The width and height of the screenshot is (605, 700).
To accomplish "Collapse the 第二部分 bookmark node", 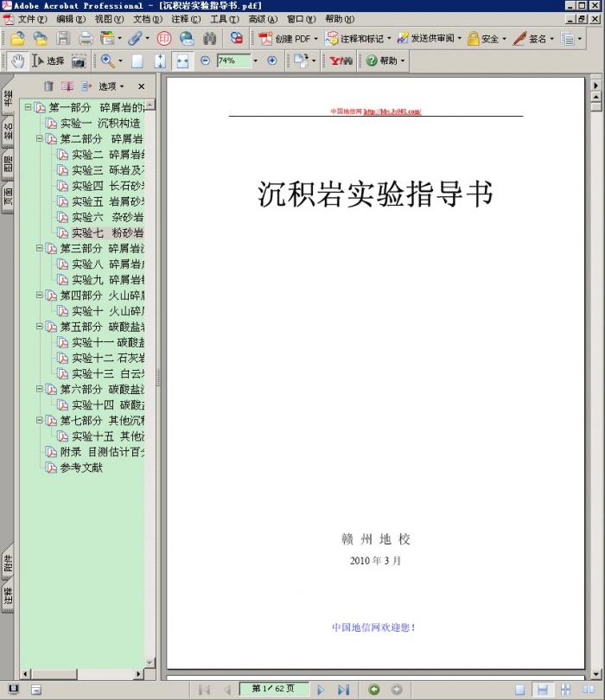I will tap(40, 139).
